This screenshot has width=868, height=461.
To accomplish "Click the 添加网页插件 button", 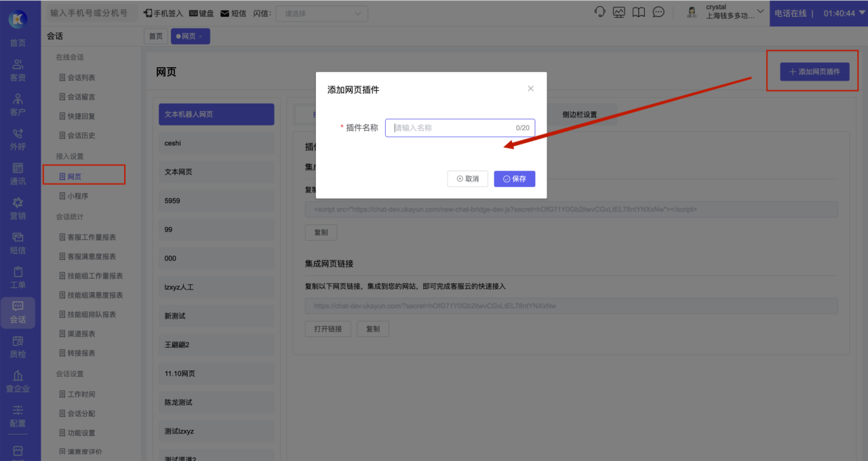I will 814,71.
